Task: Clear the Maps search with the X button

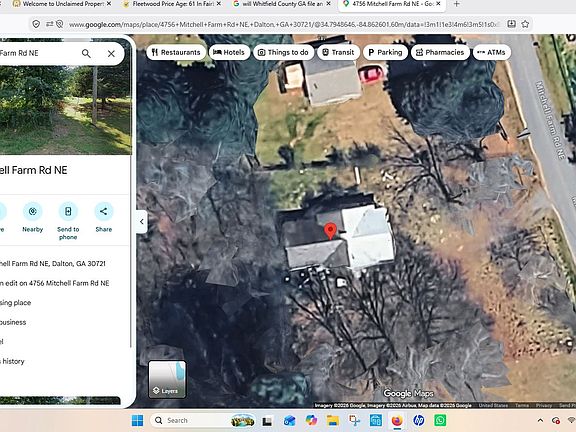Action: 111,54
